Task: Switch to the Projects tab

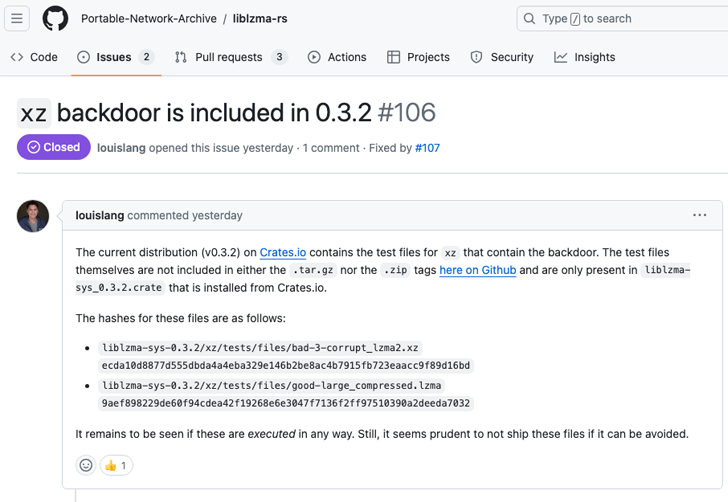Action: coord(418,57)
